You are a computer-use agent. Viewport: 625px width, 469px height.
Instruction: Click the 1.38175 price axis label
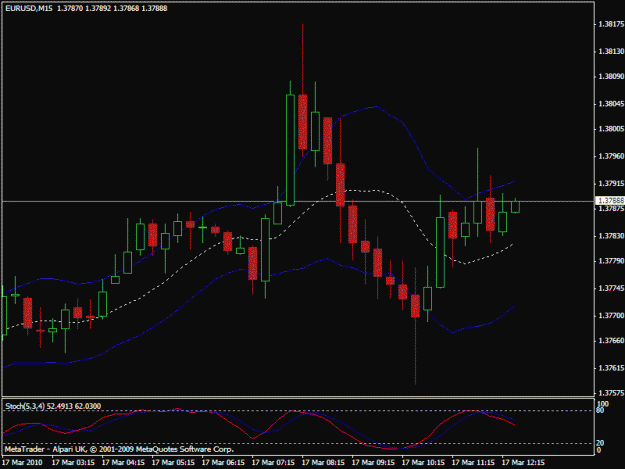(x=611, y=24)
